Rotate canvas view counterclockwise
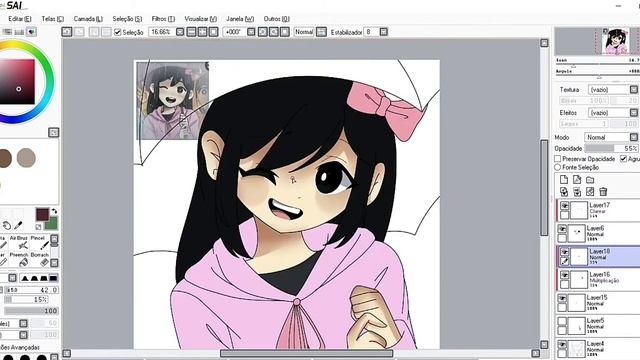640x360 pixels. 262,32
